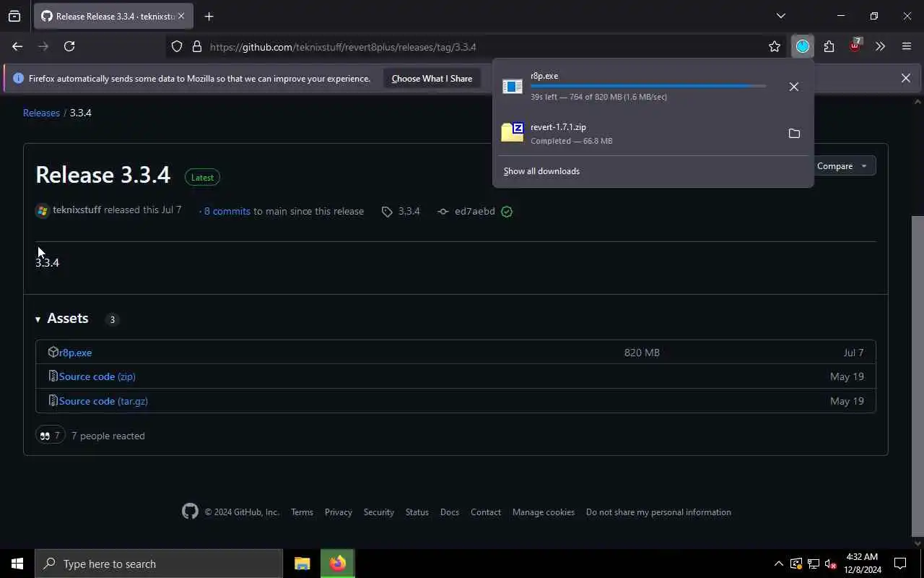Click the page vertical scrollbar thumb
924x578 pixels.
[918, 376]
